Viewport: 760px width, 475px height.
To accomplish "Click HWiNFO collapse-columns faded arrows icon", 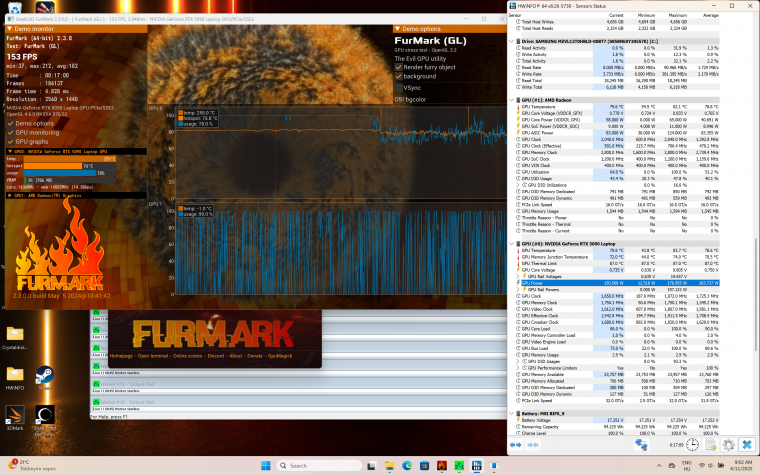I will (532, 444).
